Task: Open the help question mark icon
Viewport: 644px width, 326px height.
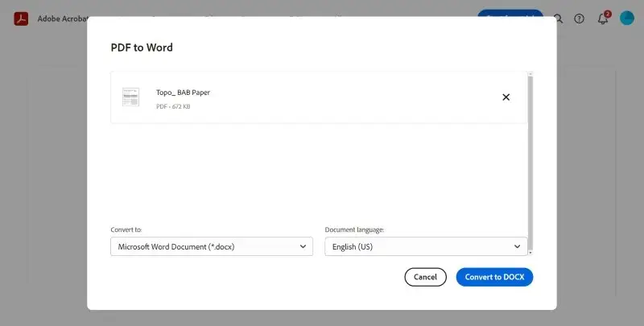Action: click(x=579, y=19)
